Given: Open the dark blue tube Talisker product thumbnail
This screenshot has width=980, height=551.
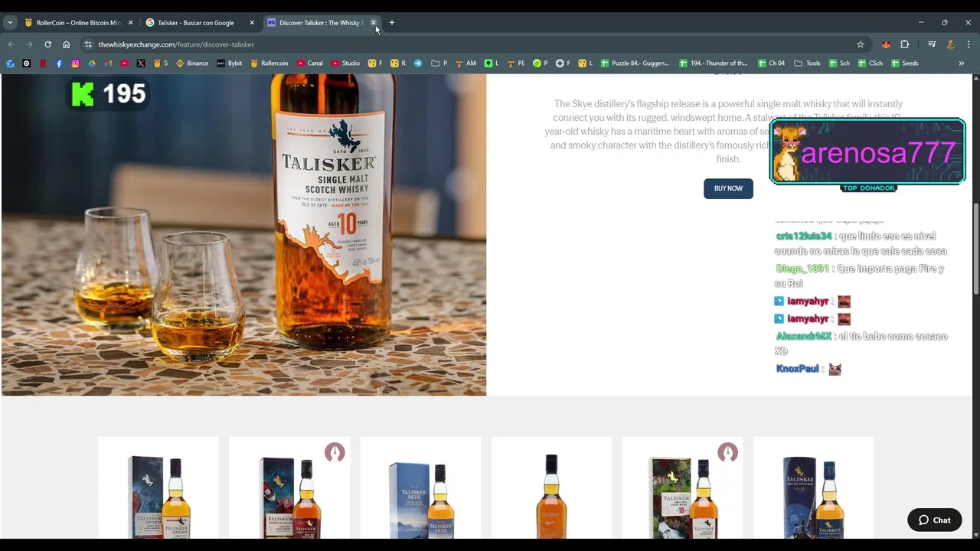Looking at the screenshot, I should tap(813, 490).
